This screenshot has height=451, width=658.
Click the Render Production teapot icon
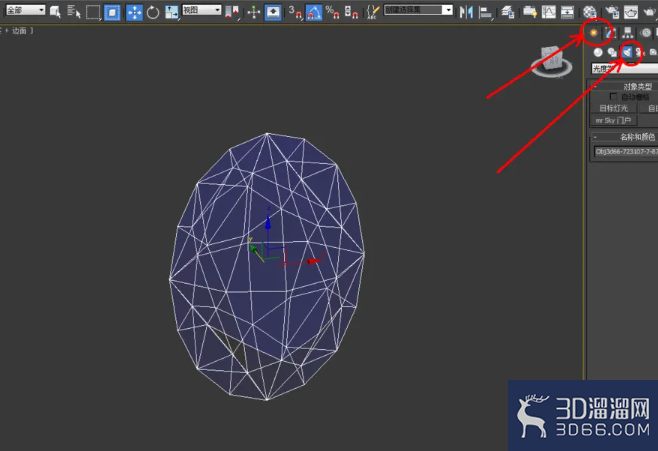[x=650, y=12]
